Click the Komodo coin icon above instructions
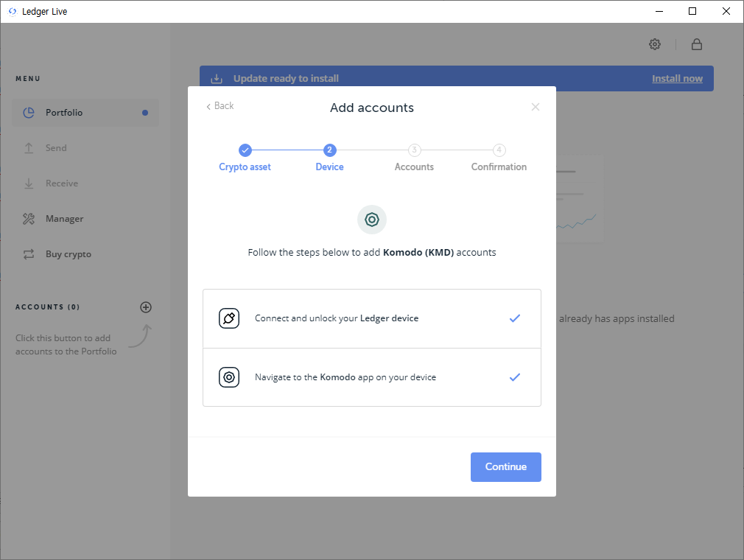Viewport: 744px width, 560px height. (372, 220)
